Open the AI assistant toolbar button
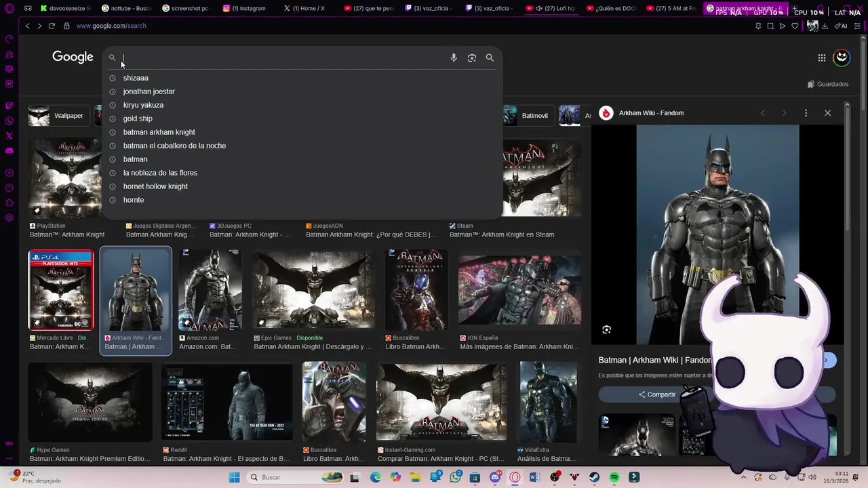The height and width of the screenshot is (488, 868). [841, 26]
